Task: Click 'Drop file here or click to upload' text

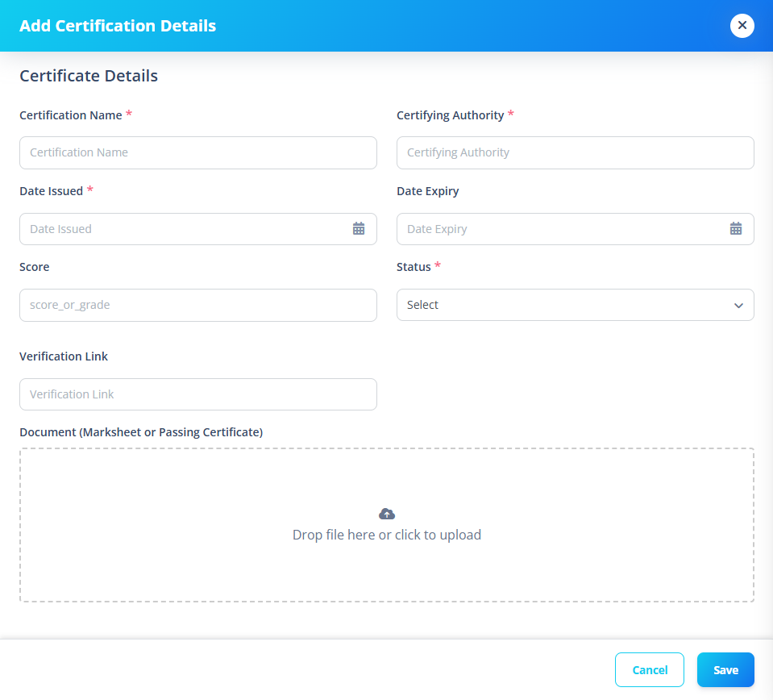Action: (x=387, y=535)
